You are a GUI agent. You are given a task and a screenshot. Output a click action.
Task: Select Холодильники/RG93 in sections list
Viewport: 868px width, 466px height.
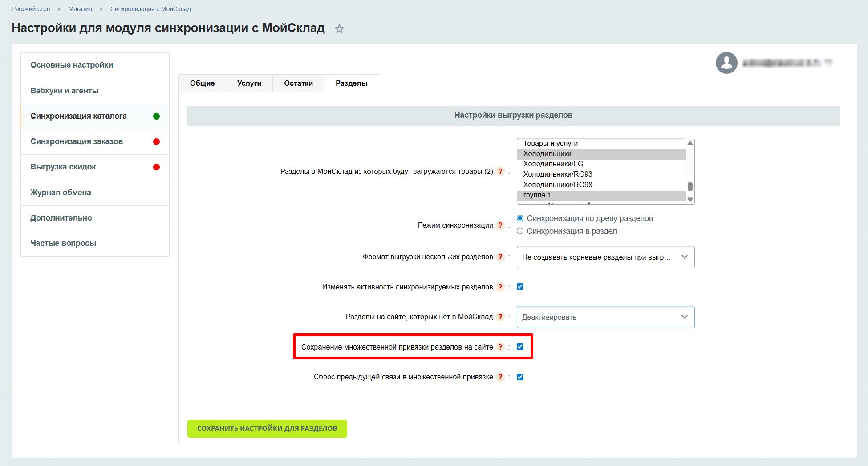[601, 174]
